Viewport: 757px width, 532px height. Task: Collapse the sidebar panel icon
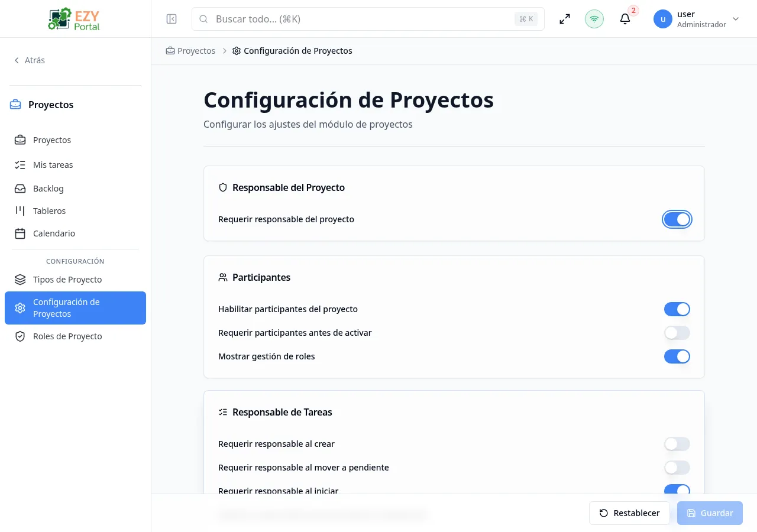coord(172,19)
